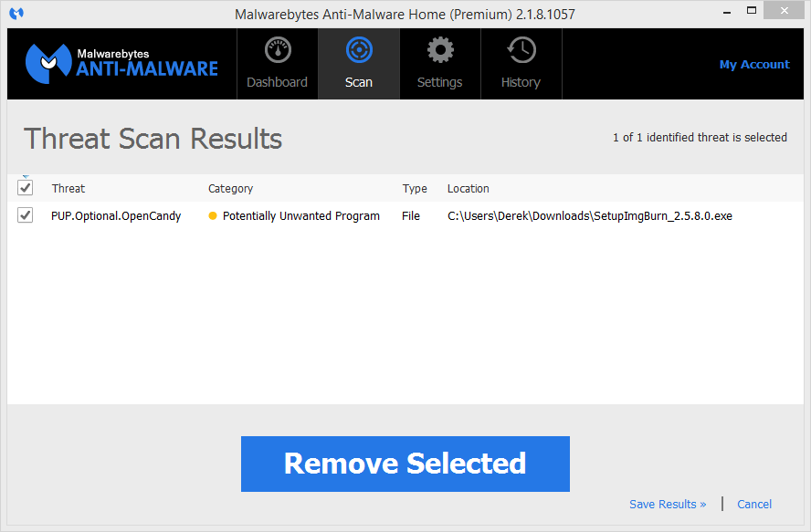This screenshot has height=532, width=811.
Task: Click the History clock icon
Action: (521, 49)
